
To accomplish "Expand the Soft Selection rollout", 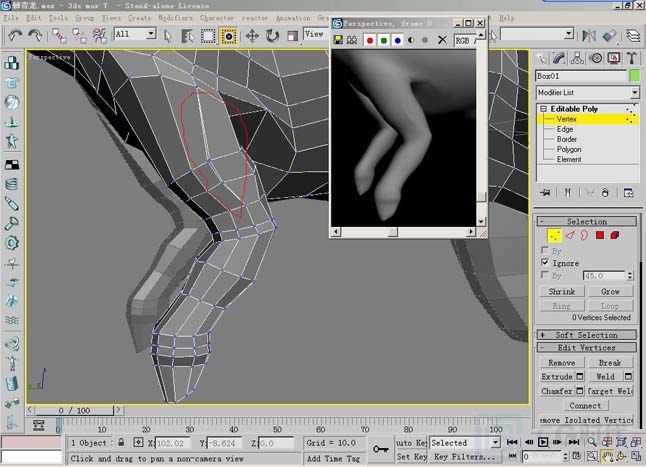I will 587,335.
